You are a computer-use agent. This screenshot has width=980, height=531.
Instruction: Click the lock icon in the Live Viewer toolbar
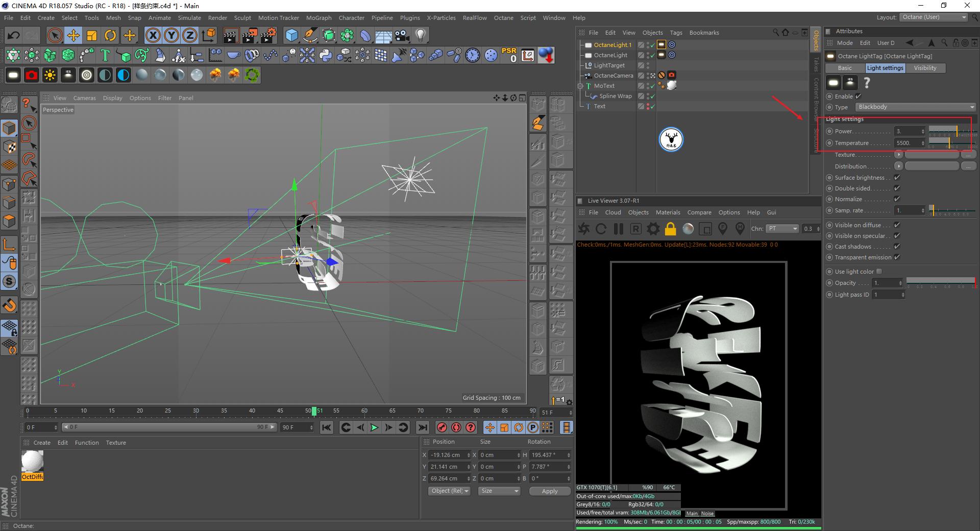click(671, 229)
